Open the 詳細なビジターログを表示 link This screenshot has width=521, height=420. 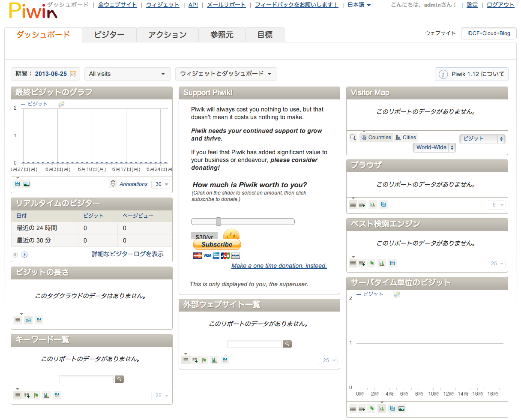128,254
